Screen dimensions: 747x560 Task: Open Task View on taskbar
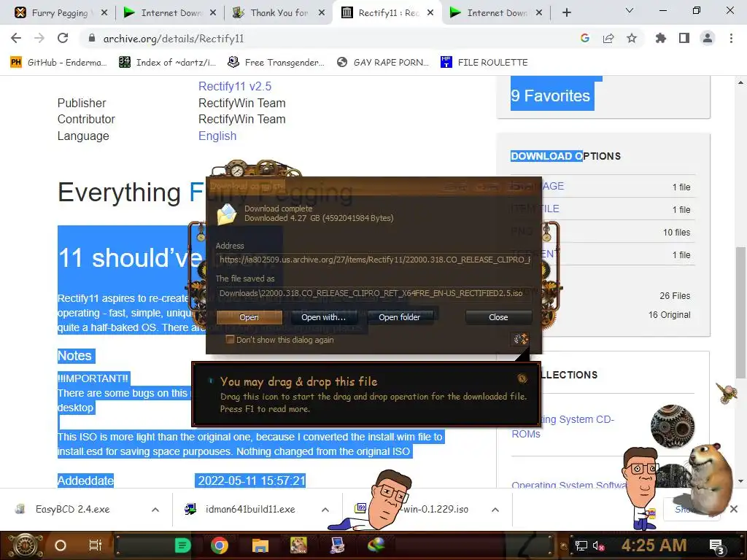tap(96, 545)
